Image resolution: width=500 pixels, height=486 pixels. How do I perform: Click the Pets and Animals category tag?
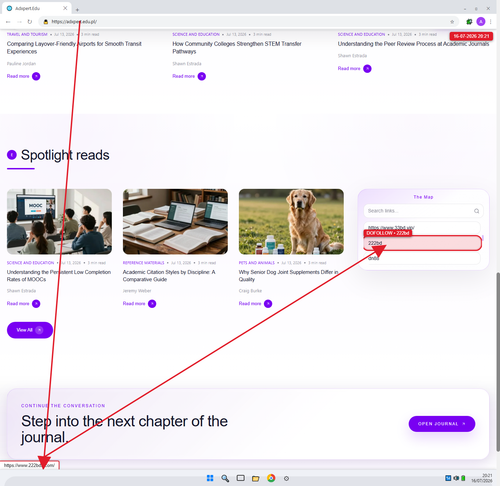[x=257, y=263]
